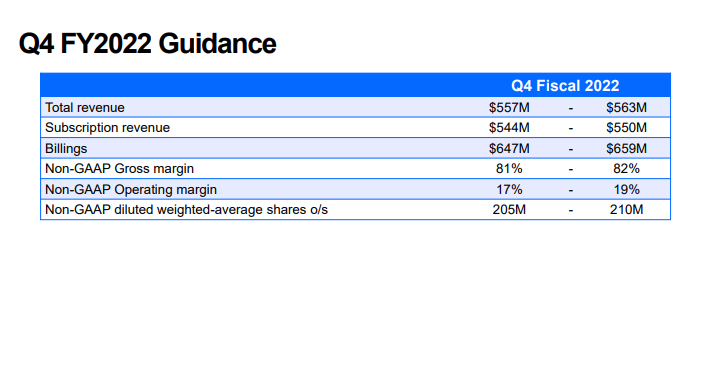Select the 205M shares value
The height and width of the screenshot is (388, 718).
click(509, 210)
